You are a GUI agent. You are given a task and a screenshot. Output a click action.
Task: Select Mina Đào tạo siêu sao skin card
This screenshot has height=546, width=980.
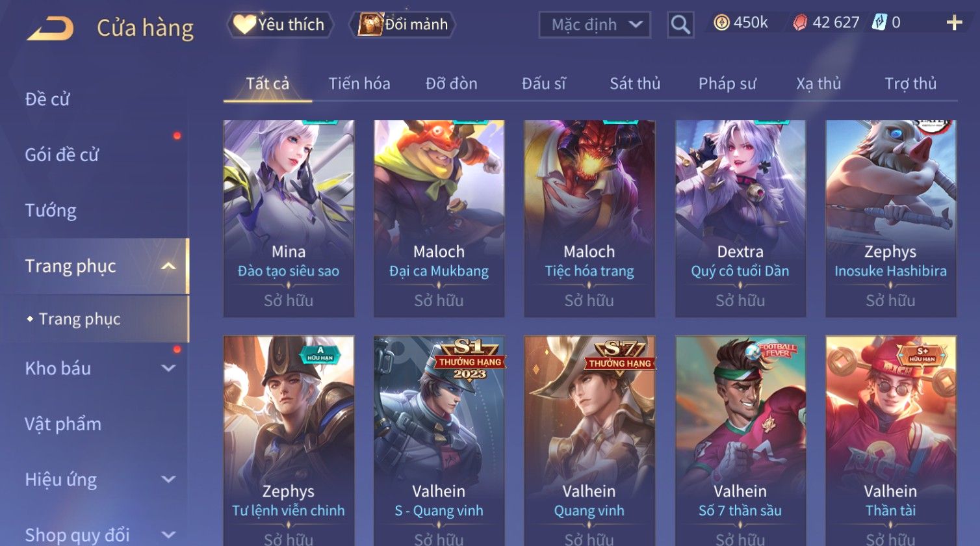coord(289,218)
